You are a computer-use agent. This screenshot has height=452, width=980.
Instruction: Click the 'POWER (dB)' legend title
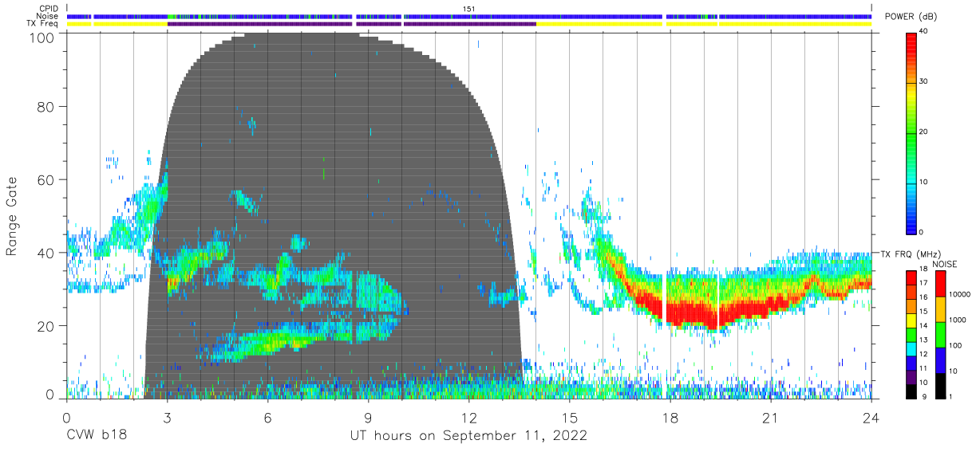pos(911,17)
